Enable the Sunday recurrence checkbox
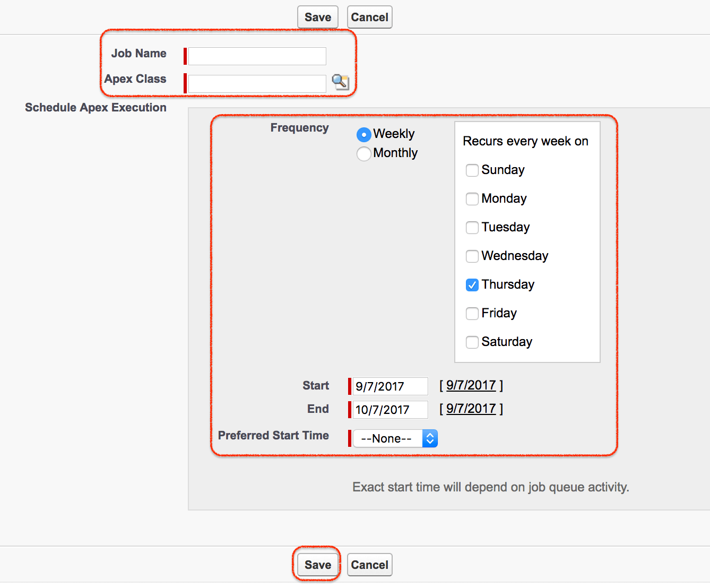Image resolution: width=710 pixels, height=588 pixels. click(472, 170)
